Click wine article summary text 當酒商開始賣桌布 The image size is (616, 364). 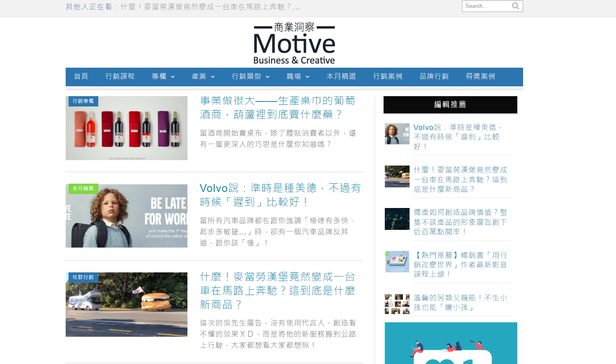tap(277, 139)
